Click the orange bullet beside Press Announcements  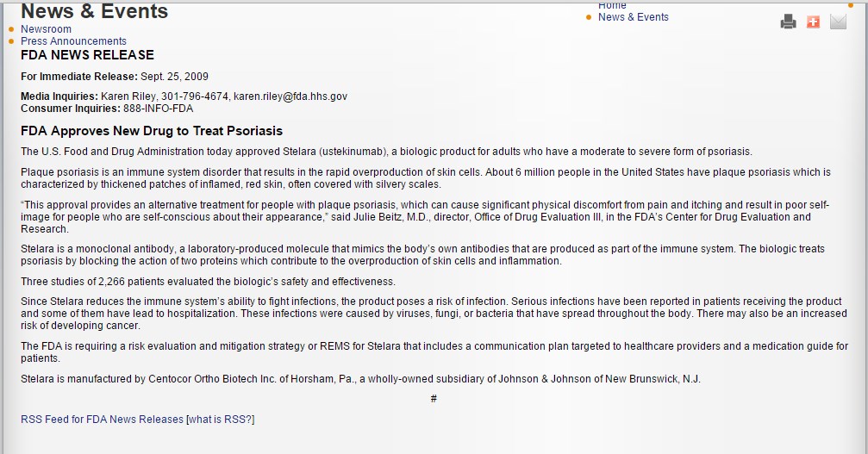coord(11,41)
